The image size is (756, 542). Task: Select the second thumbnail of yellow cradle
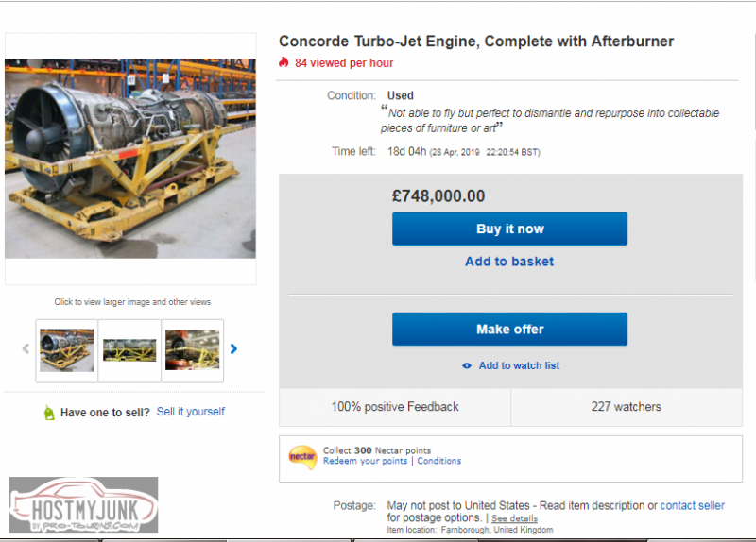[129, 349]
